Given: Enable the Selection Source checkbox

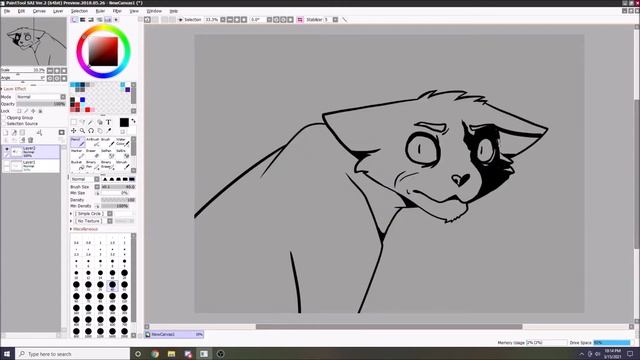Looking at the screenshot, I should tap(4, 123).
